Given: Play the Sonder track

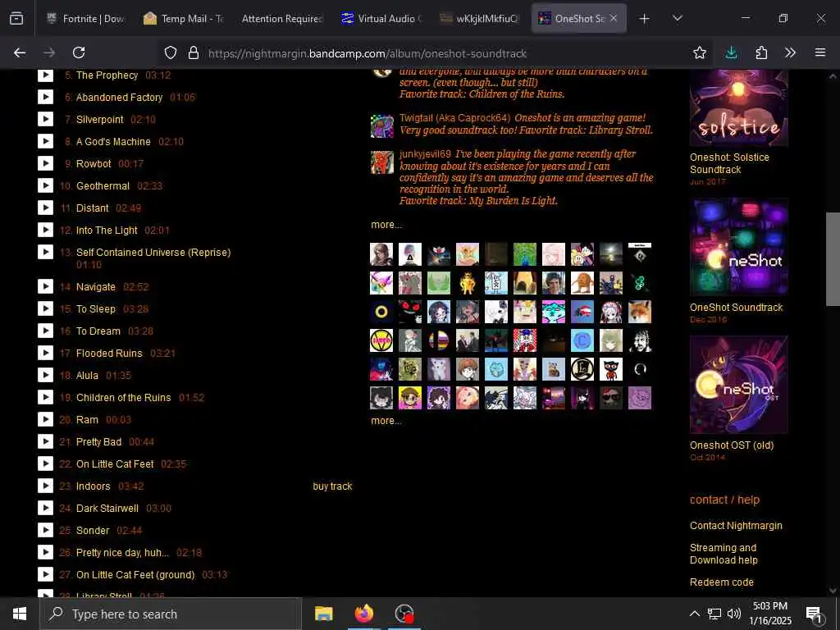Looking at the screenshot, I should pyautogui.click(x=46, y=531).
